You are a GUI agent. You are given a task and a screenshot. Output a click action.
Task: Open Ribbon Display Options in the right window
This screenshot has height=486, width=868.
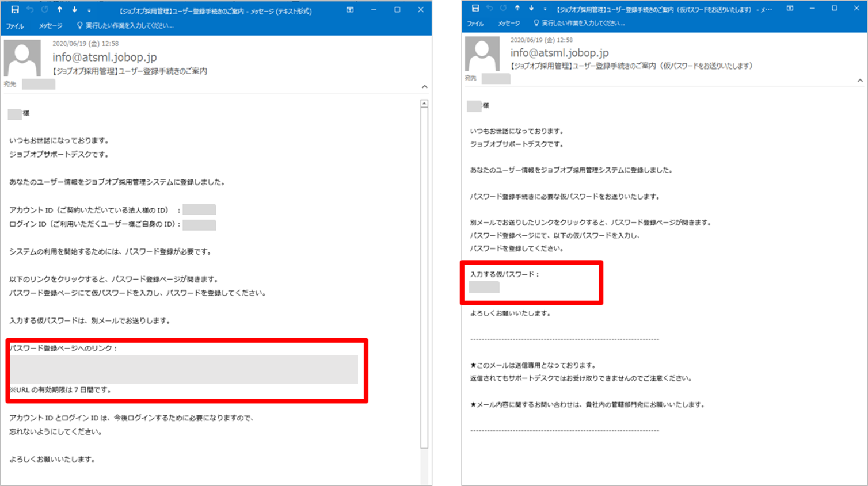[x=790, y=8]
